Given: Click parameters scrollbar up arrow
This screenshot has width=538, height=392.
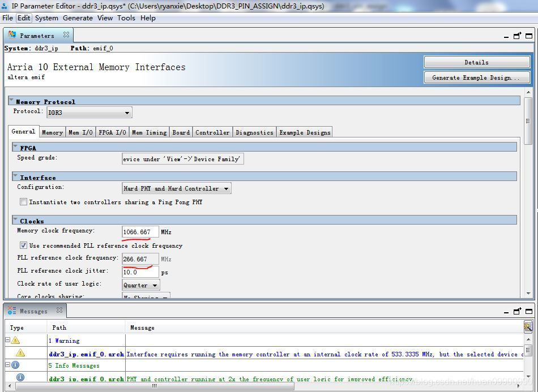Looking at the screenshot, I should [x=528, y=93].
